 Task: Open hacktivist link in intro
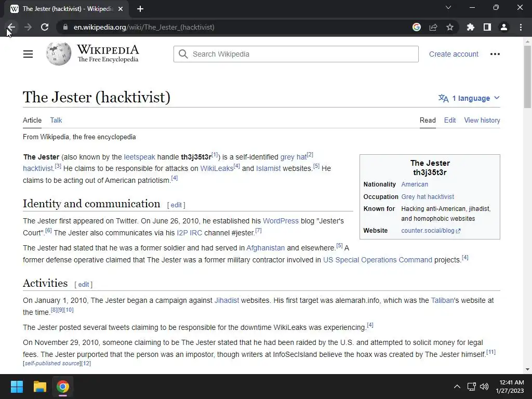(x=37, y=168)
